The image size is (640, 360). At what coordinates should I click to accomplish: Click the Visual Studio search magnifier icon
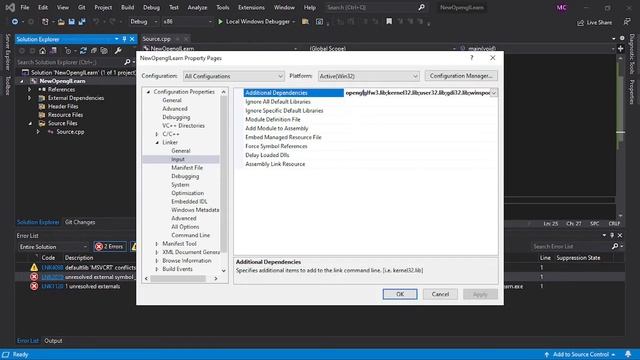tap(421, 7)
